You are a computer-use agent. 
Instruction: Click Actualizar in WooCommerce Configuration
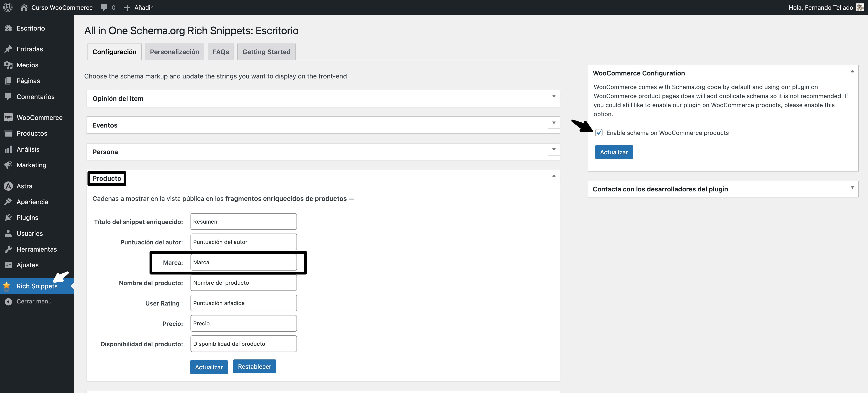click(x=614, y=152)
